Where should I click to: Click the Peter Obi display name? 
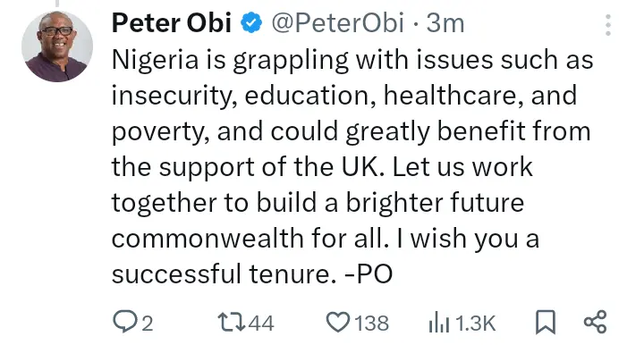click(171, 22)
